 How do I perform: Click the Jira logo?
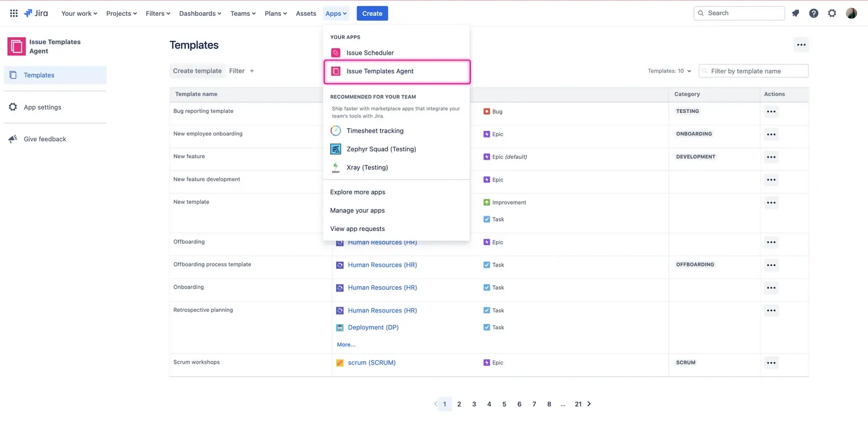tap(36, 13)
